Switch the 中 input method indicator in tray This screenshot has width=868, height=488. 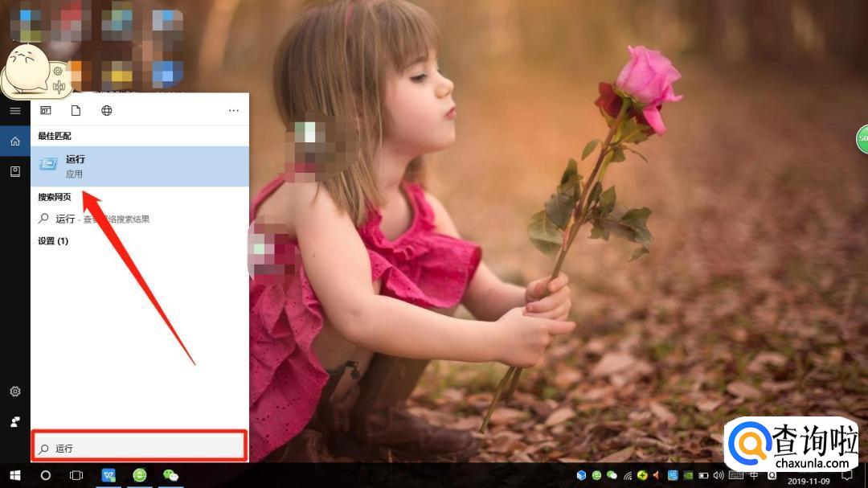click(754, 475)
